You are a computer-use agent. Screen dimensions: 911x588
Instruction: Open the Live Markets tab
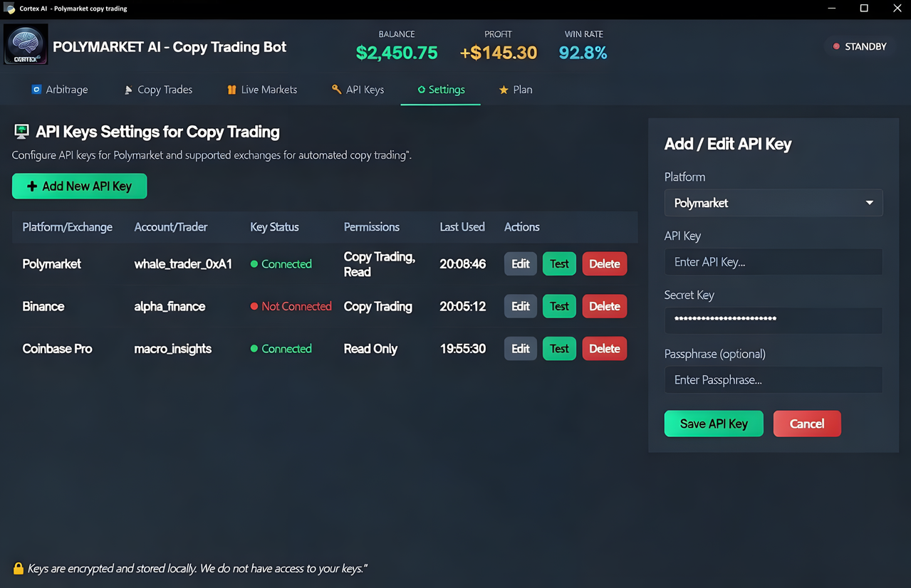pyautogui.click(x=262, y=90)
